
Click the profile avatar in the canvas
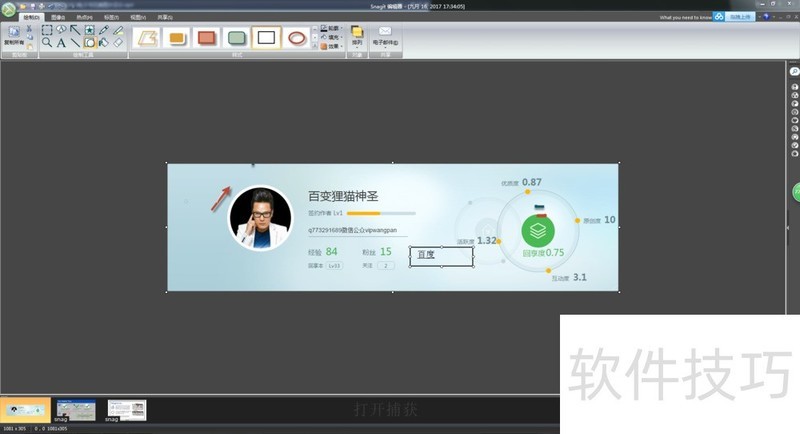coord(261,218)
